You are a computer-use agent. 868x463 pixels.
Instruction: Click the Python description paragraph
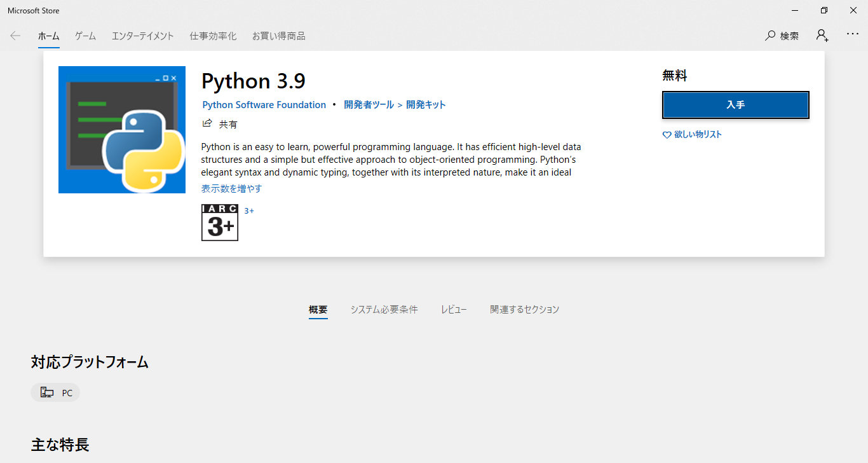391,160
